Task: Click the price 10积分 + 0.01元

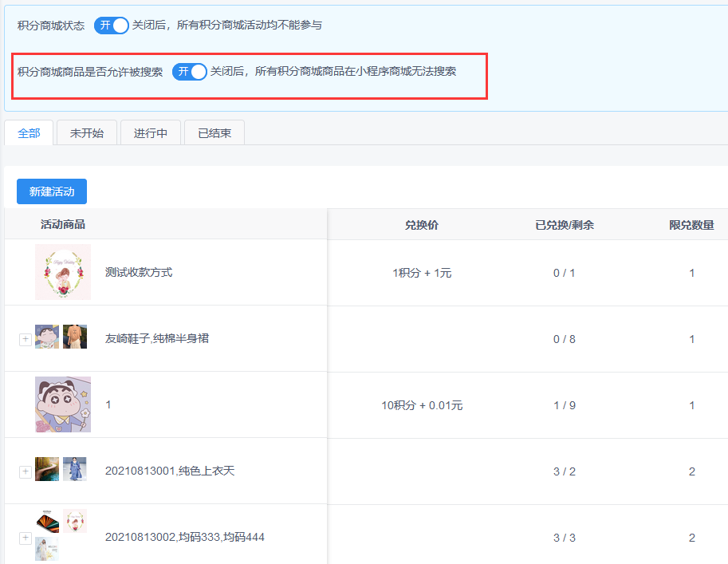Action: pyautogui.click(x=422, y=405)
